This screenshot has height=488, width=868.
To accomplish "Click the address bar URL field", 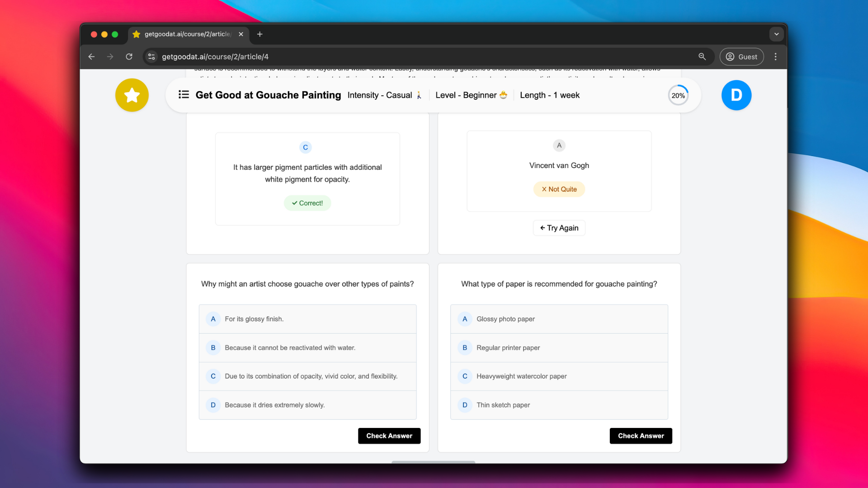I will (x=407, y=57).
